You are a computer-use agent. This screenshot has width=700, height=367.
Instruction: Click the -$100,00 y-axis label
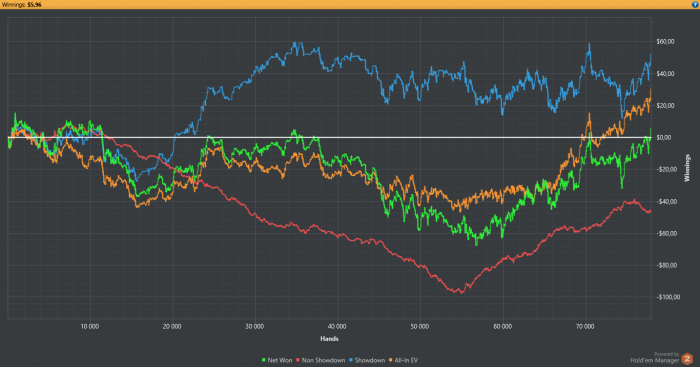667,297
